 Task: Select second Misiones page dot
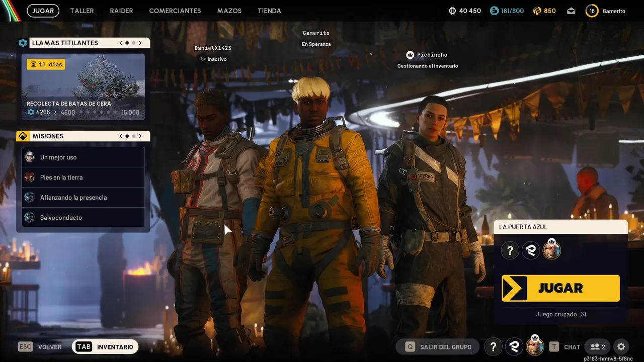pos(133,136)
